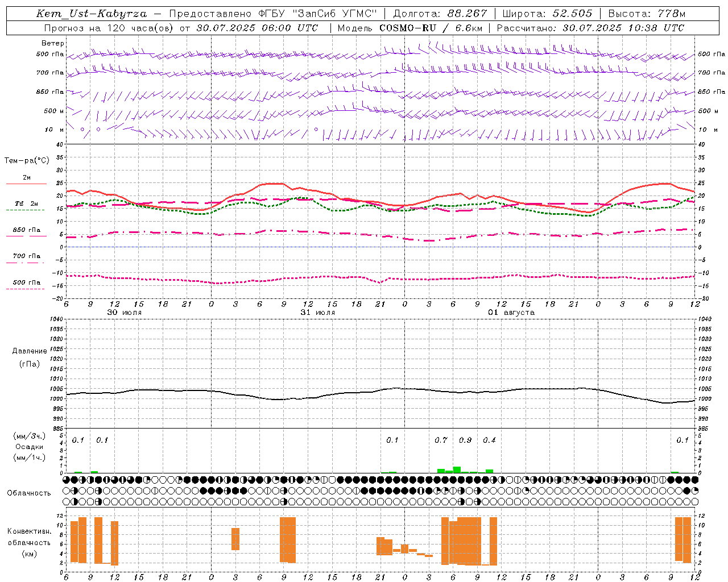The image size is (728, 582).
Task: Click the Ветер panel label
Action: coord(53,43)
